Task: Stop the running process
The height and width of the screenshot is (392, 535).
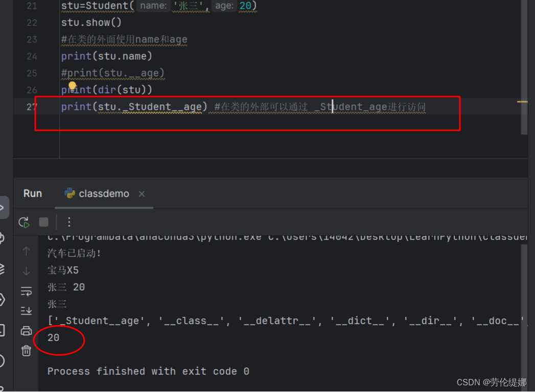Action: click(x=43, y=222)
